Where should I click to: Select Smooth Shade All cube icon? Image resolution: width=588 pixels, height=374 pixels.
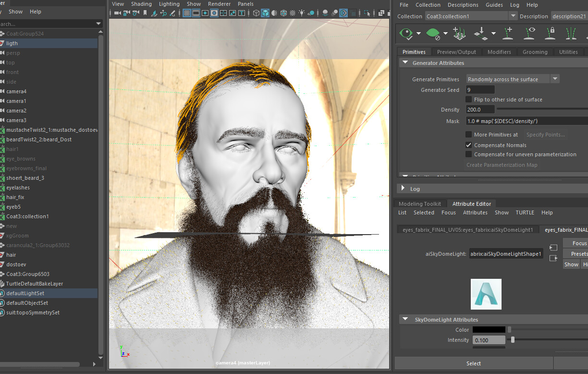(x=266, y=13)
